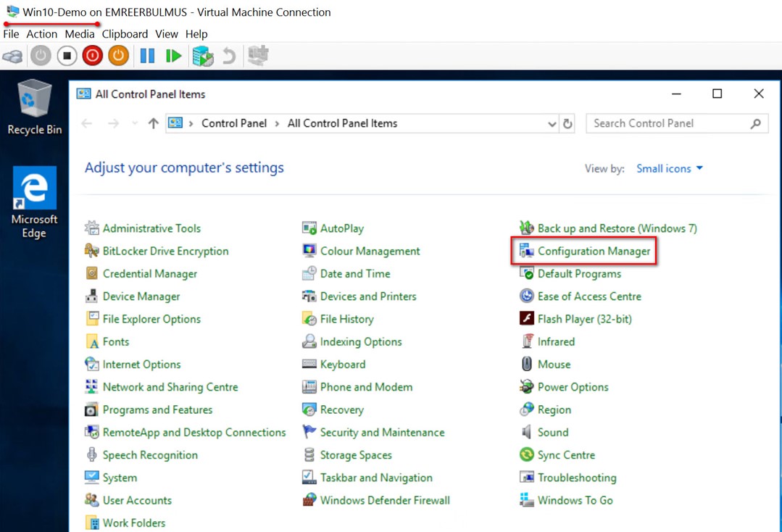Click the Flash Player (32-bit) icon
The height and width of the screenshot is (532, 782).
click(527, 319)
